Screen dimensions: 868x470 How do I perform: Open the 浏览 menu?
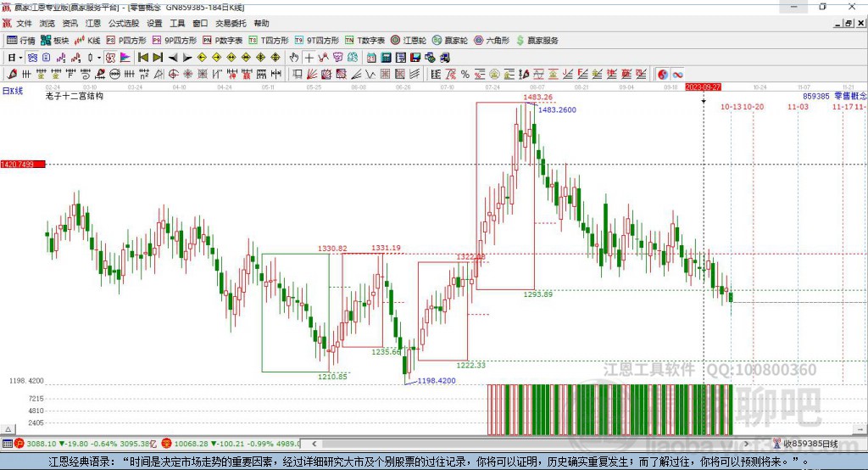47,23
